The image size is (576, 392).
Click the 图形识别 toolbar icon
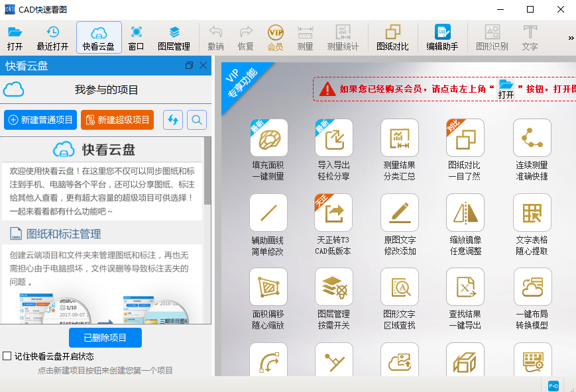tap(492, 38)
